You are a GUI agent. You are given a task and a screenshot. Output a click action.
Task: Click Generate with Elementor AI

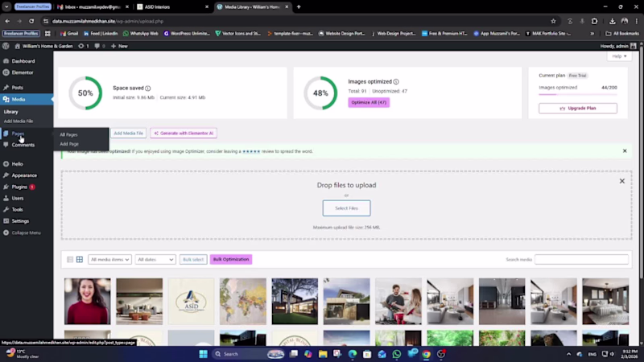184,134
